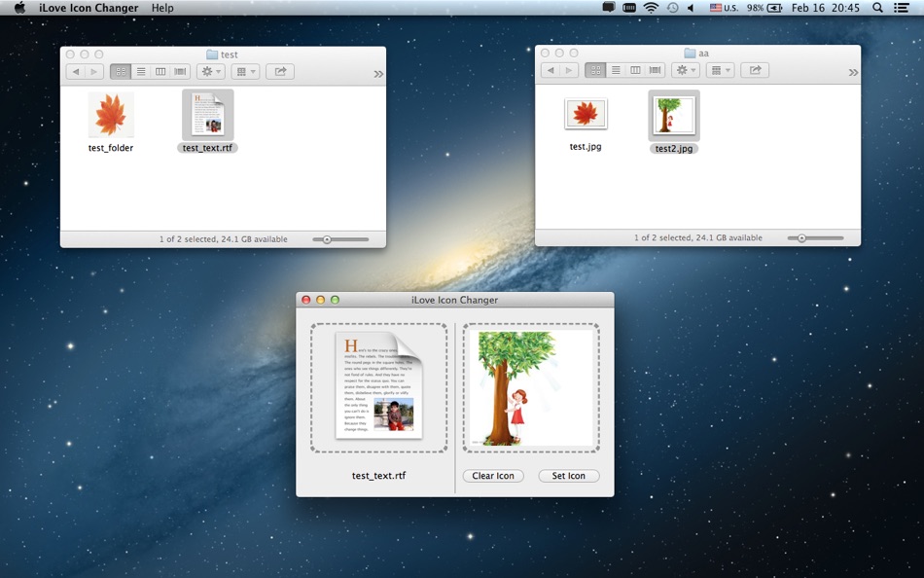Viewport: 924px width, 578px height.
Task: Go forward in the aa window
Action: point(569,70)
